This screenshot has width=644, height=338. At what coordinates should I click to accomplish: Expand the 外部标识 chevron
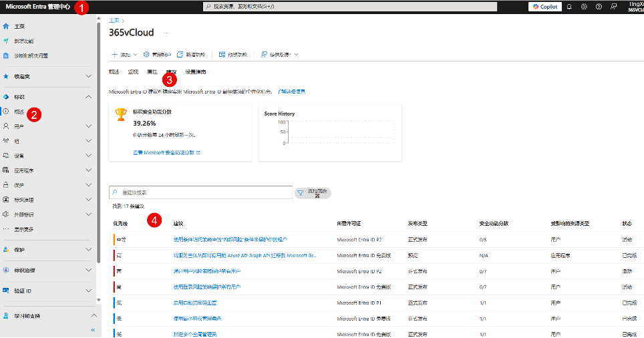point(88,214)
